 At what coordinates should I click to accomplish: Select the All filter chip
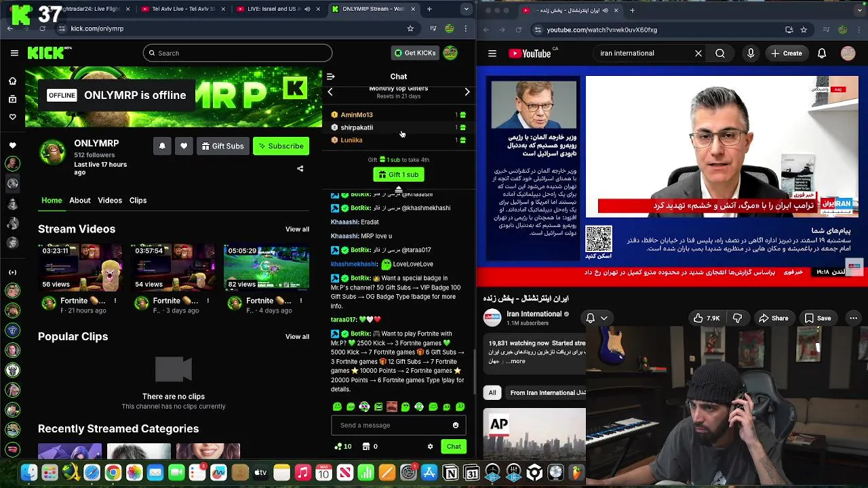[x=492, y=392]
